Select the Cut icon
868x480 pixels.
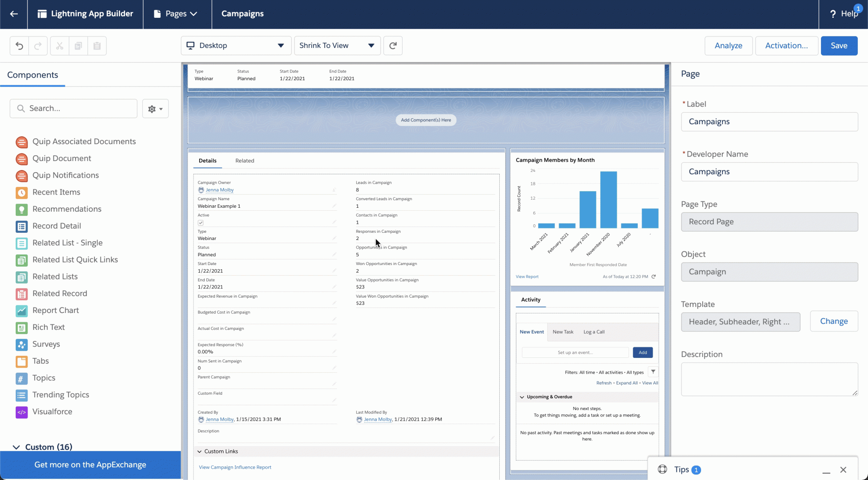point(59,45)
